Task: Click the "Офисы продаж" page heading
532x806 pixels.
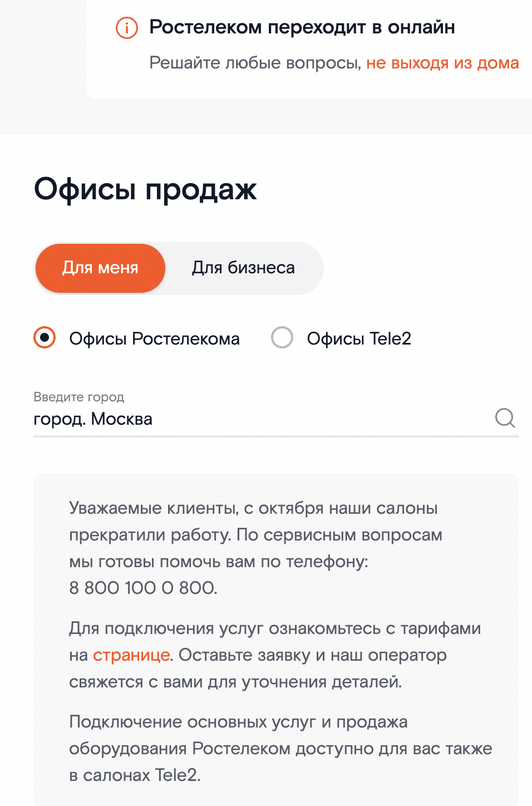Action: click(145, 189)
